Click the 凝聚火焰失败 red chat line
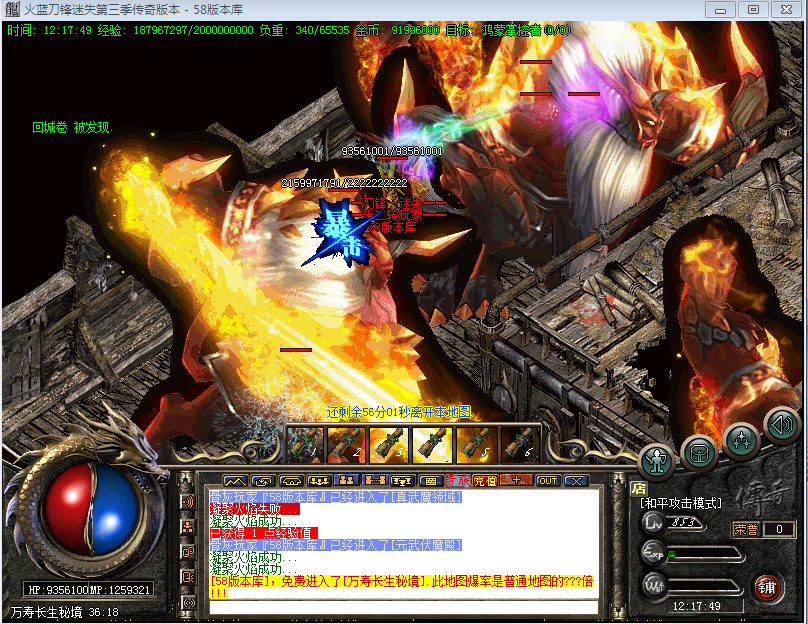Screen dimensions: 808x624 (255, 509)
